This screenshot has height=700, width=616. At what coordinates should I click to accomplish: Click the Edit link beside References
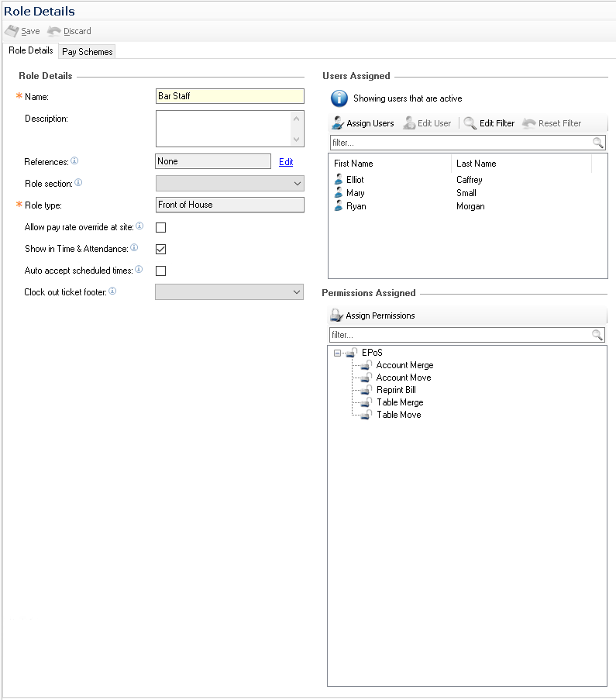[x=286, y=162]
